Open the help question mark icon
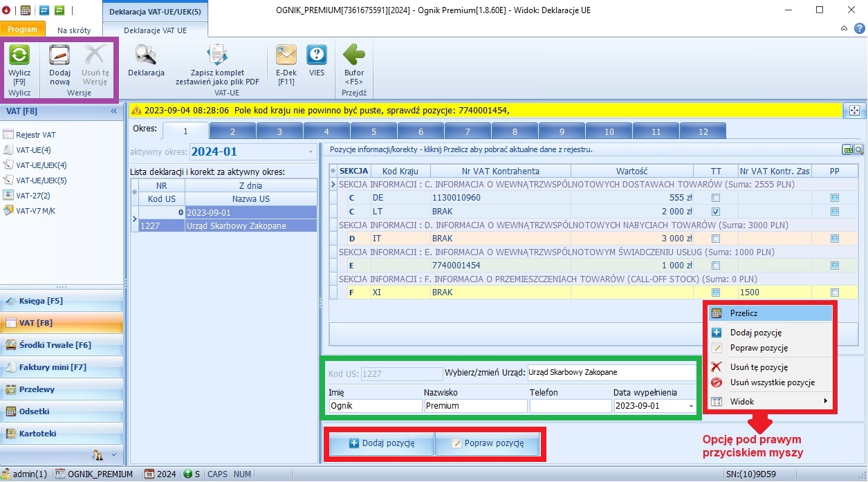This screenshot has height=482, width=868. [859, 28]
